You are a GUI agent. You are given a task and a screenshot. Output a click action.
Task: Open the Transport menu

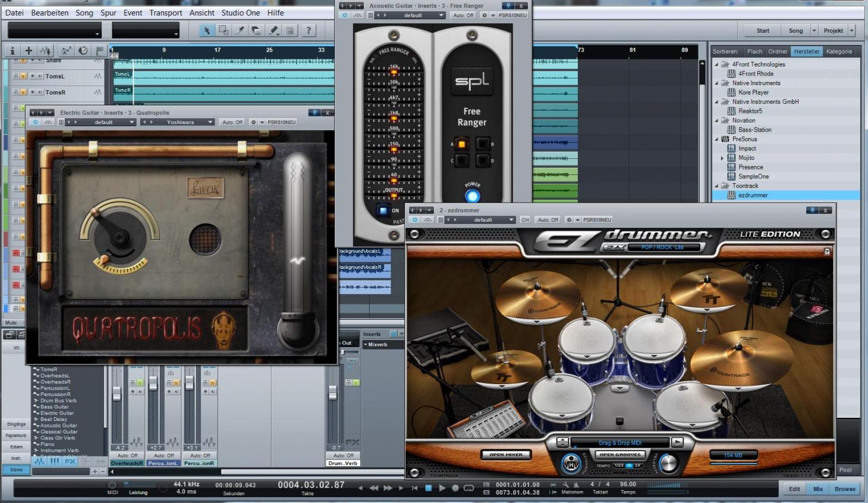(x=166, y=12)
